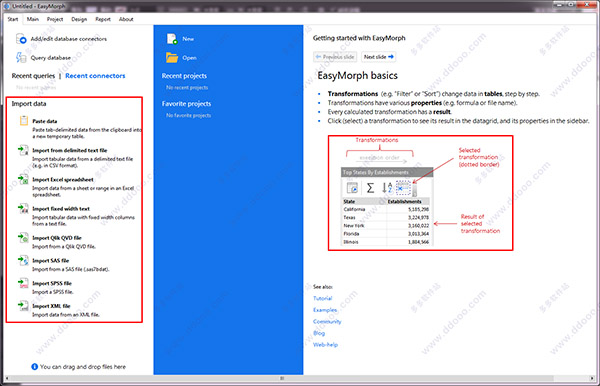Choose the Import Excel spreadsheet icon
This screenshot has height=386, width=600.
[23, 179]
